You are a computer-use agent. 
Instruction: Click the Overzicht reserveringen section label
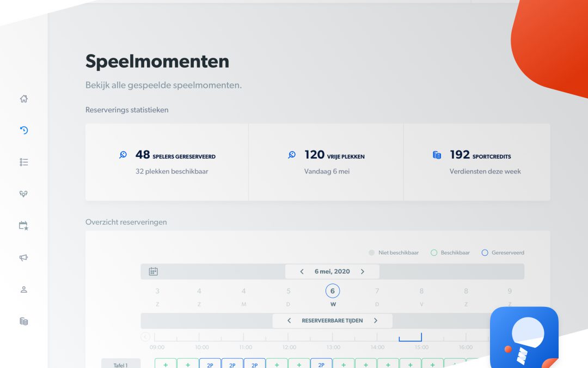click(x=126, y=222)
